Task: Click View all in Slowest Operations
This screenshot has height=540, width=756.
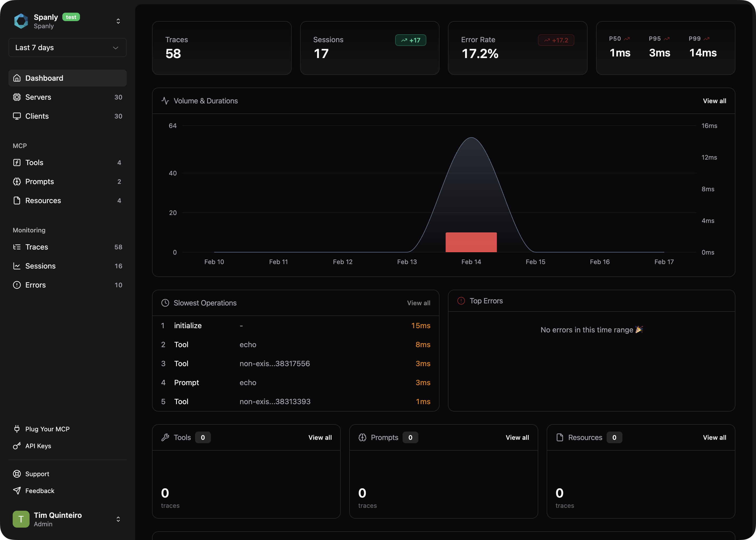Action: 418,303
